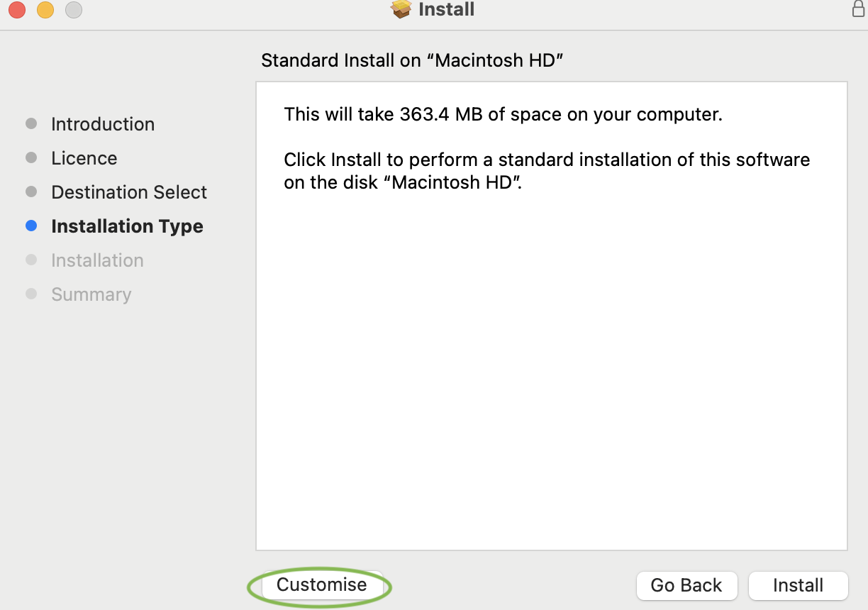Click the "Click Install to perform" paragraph

[547, 170]
